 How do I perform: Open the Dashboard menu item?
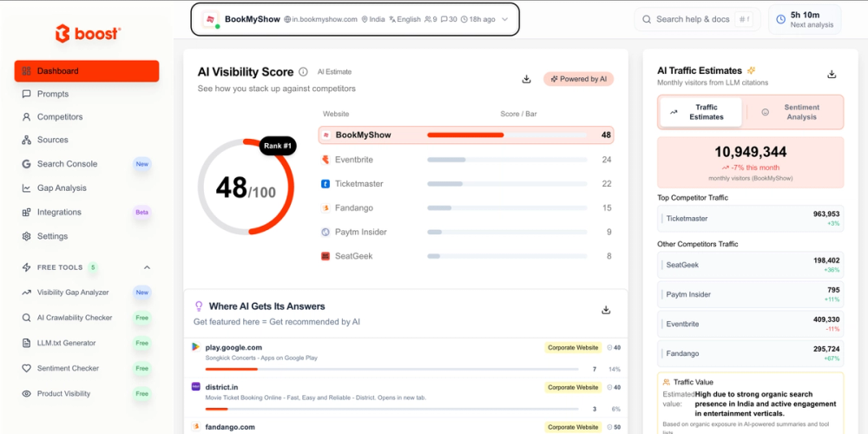point(87,71)
